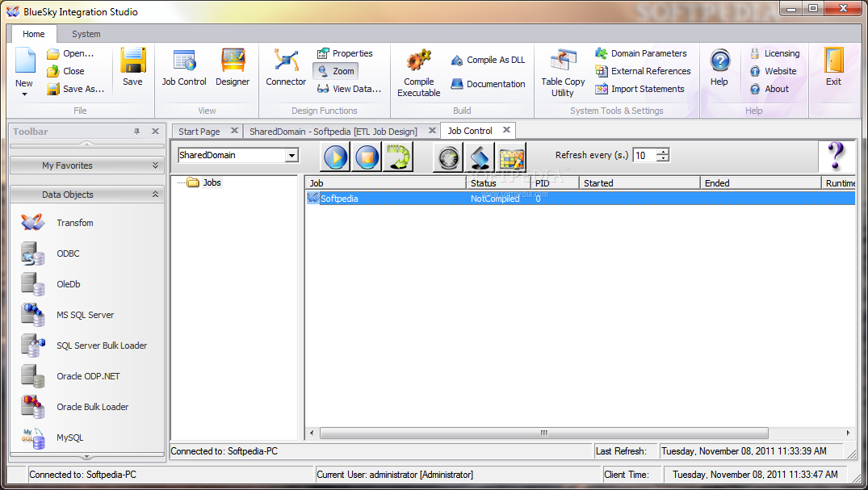Viewport: 868px width, 490px height.
Task: Increase refresh interval with up stepper
Action: coord(663,153)
